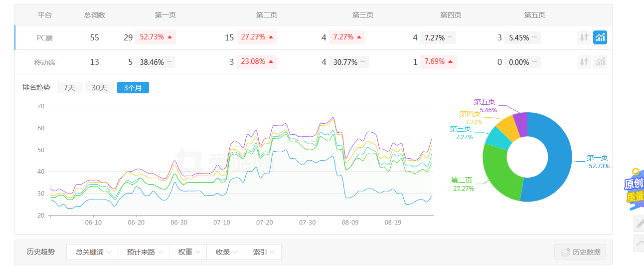Click the red up-arrow beside 52.73%
Image resolution: width=644 pixels, height=267 pixels.
tap(169, 37)
